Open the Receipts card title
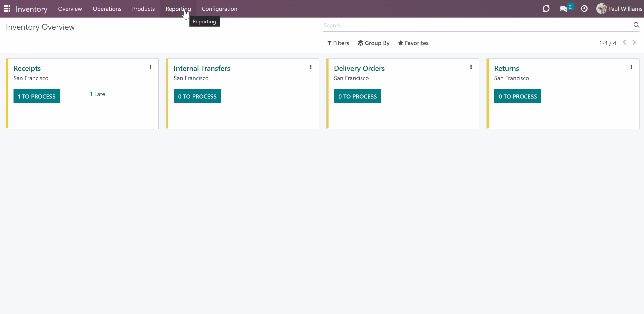The width and height of the screenshot is (644, 314). [27, 68]
